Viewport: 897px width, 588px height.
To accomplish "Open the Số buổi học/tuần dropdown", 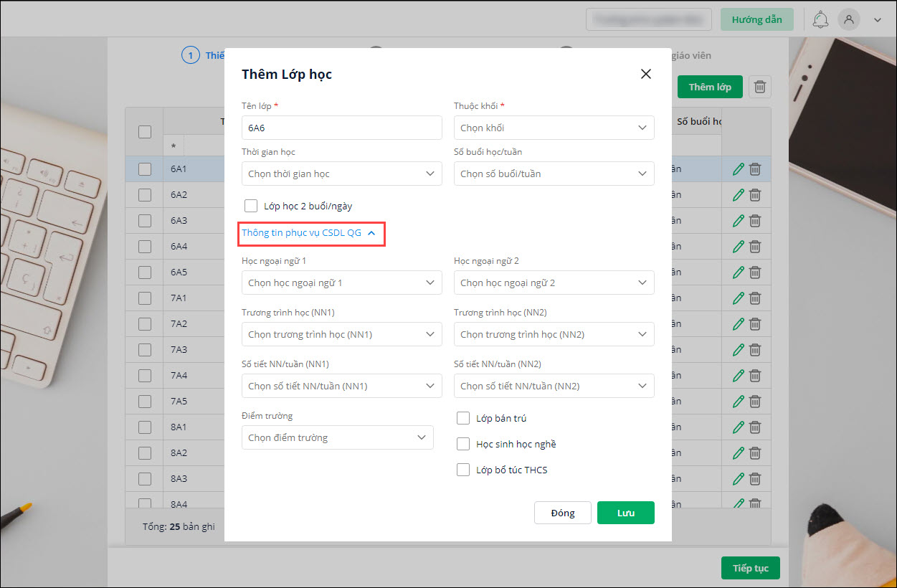I will (x=554, y=174).
